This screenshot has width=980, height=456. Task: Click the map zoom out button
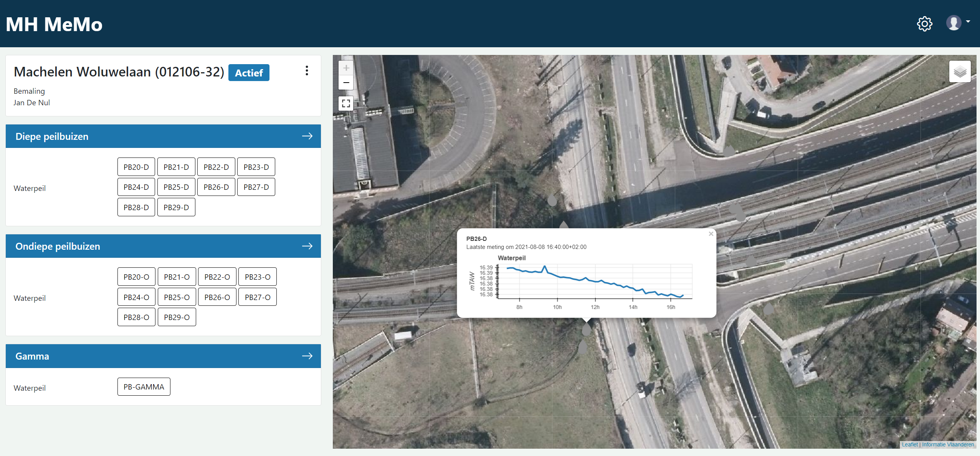(346, 83)
